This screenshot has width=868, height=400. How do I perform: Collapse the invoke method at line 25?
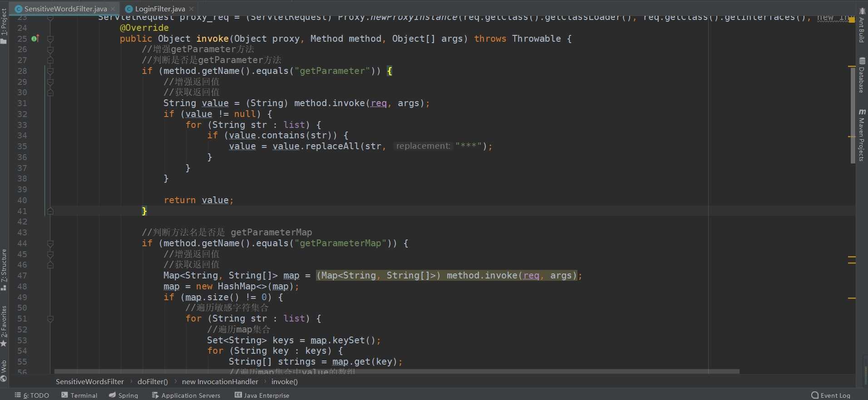pyautogui.click(x=50, y=39)
